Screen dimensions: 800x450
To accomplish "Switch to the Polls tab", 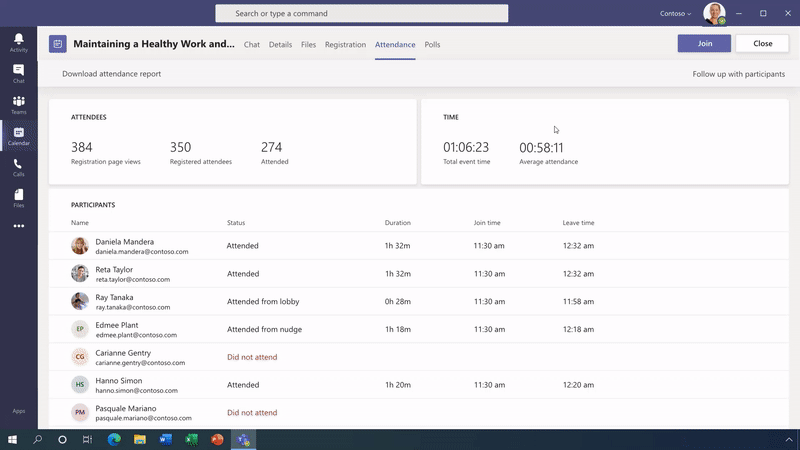I will (x=432, y=45).
